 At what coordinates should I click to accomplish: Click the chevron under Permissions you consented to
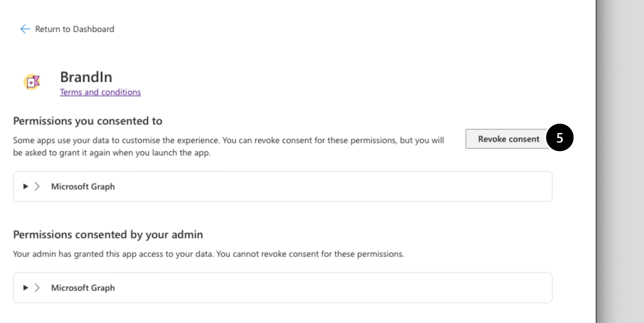[37, 186]
